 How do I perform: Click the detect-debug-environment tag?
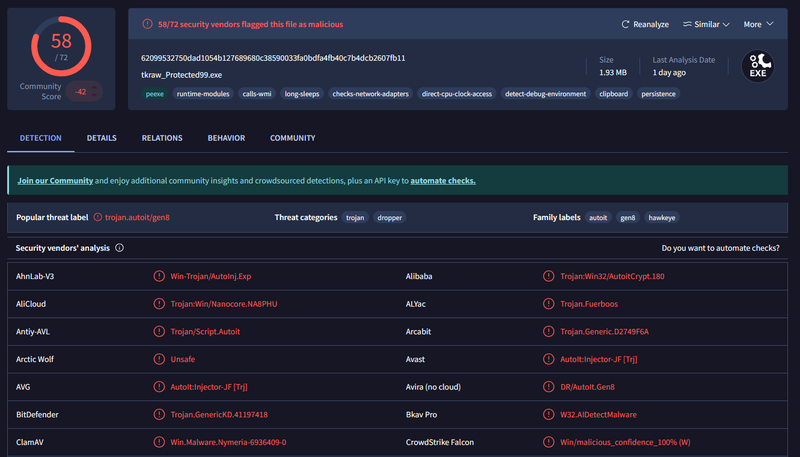tap(545, 94)
